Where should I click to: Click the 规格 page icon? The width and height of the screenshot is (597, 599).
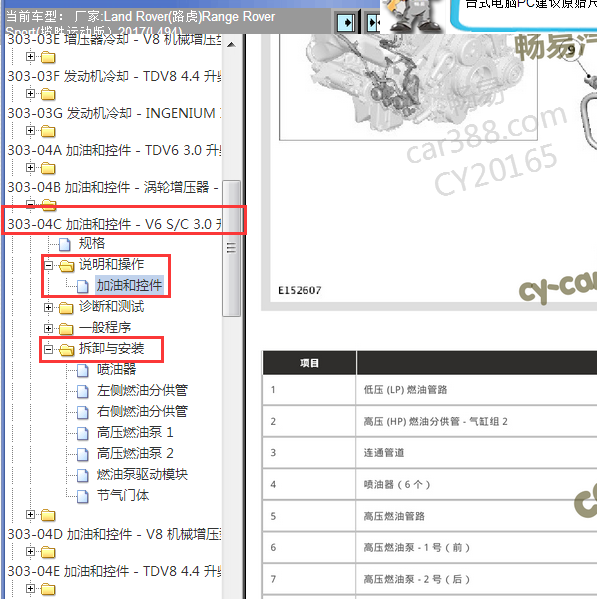pos(65,244)
